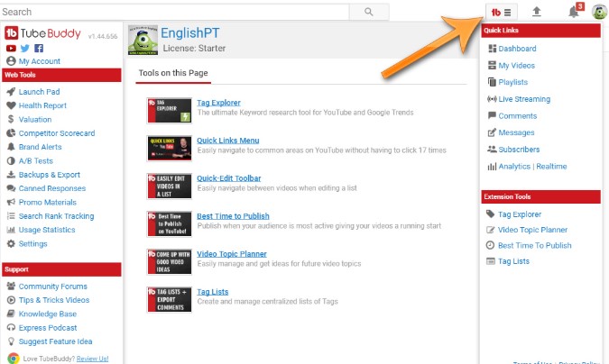609x364 pixels.
Task: Click the Review Us link
Action: tap(92, 358)
